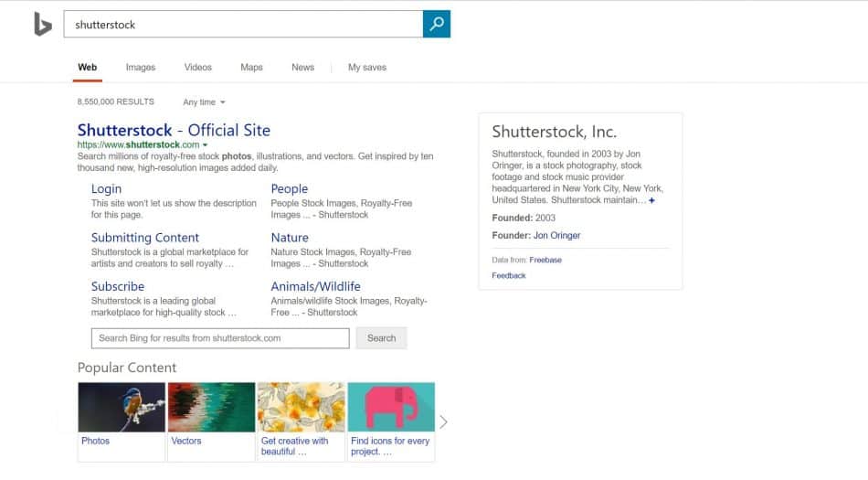
Task: Click the Bing logo icon
Action: click(x=43, y=25)
